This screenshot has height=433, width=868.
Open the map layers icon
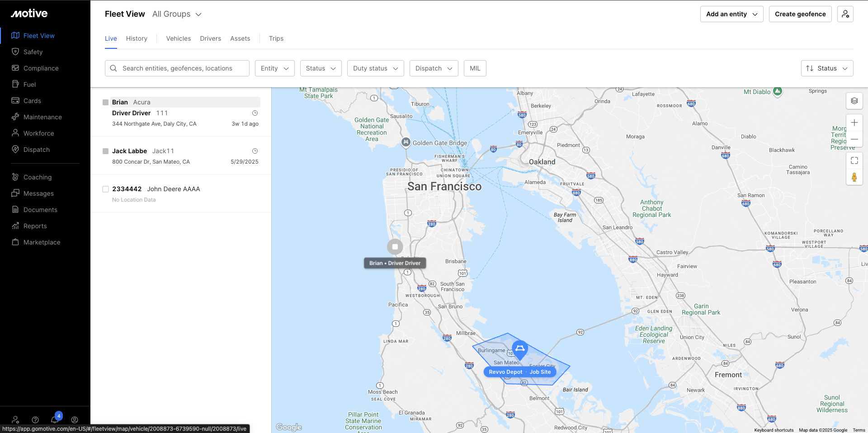point(854,101)
